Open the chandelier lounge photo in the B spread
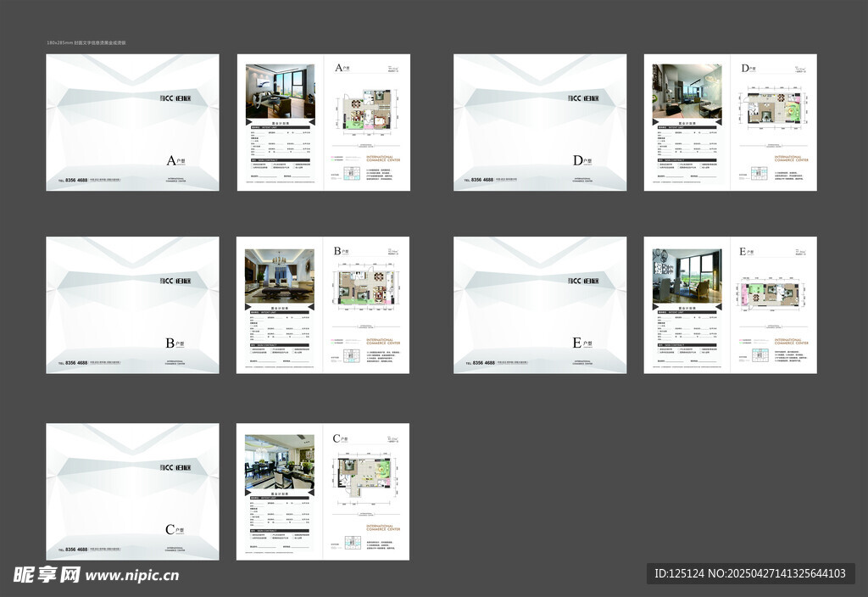This screenshot has width=868, height=597. coord(280,276)
